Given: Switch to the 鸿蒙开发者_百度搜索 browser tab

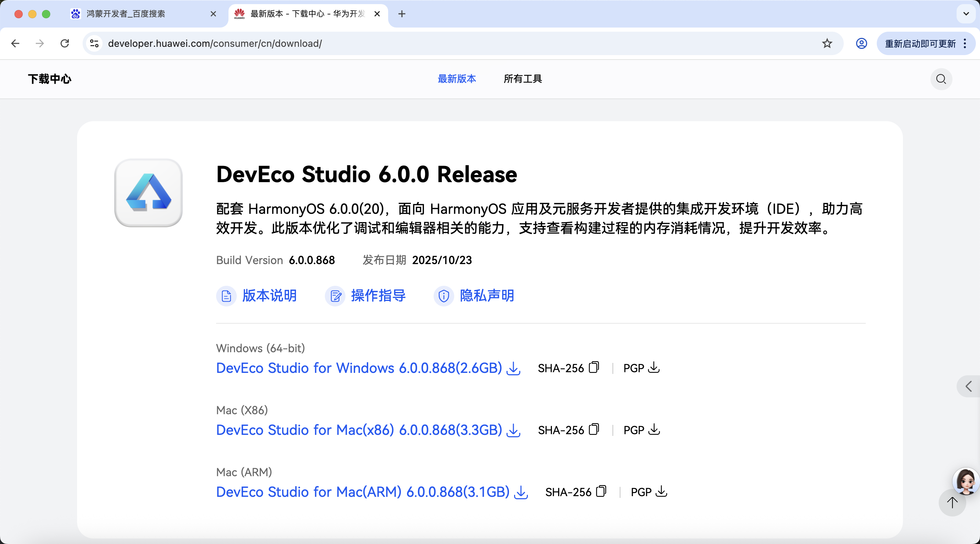Looking at the screenshot, I should tap(126, 14).
